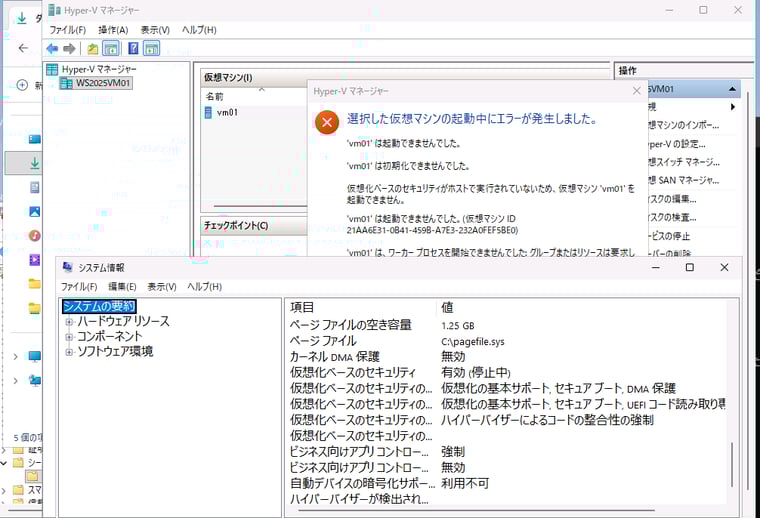Select the Documents icon in Explorer sidebar

pyautogui.click(x=34, y=188)
